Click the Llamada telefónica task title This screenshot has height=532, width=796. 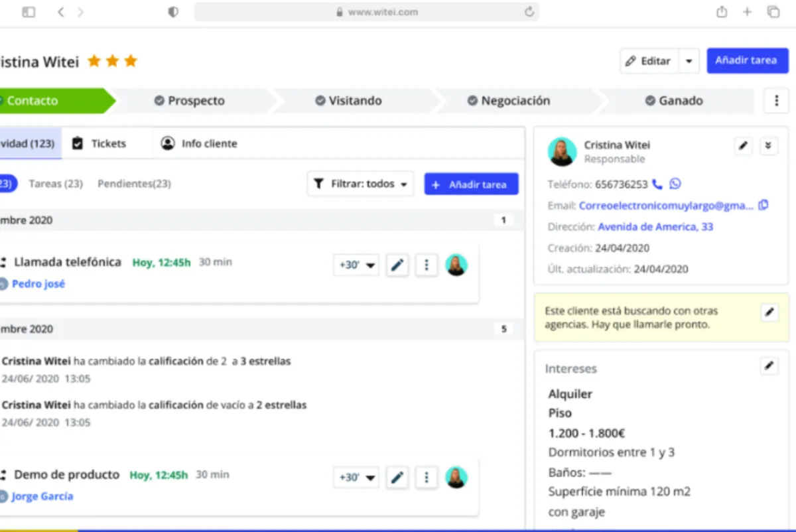(68, 262)
